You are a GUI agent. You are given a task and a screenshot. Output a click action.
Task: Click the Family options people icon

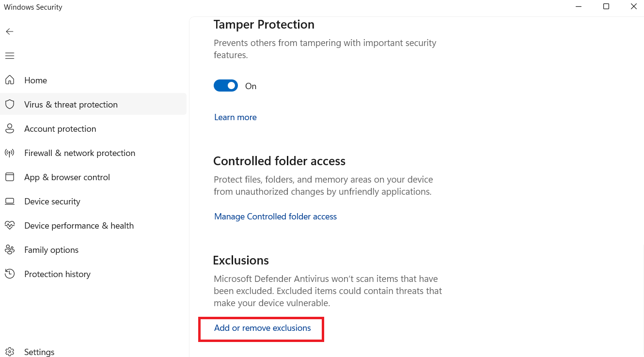[10, 250]
